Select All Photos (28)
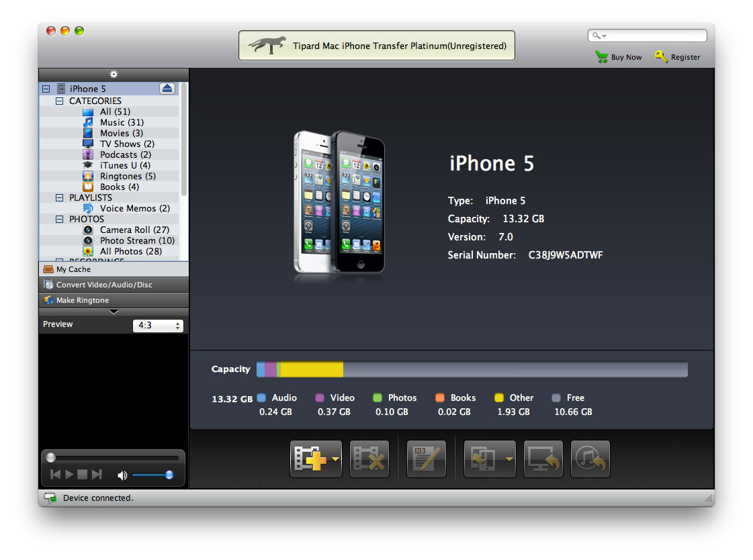Viewport: 753px width, 560px height. pos(130,251)
